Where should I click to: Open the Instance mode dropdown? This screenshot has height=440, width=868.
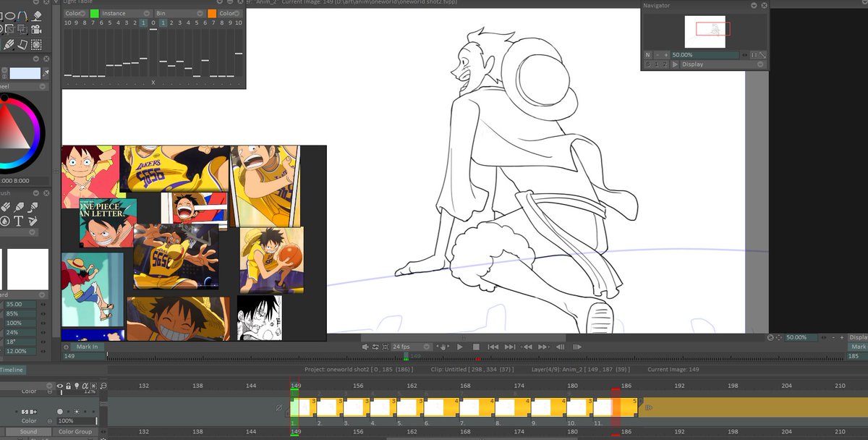125,13
